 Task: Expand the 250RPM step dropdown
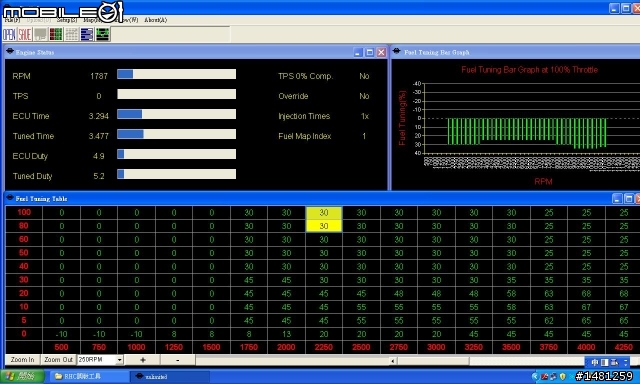point(120,360)
